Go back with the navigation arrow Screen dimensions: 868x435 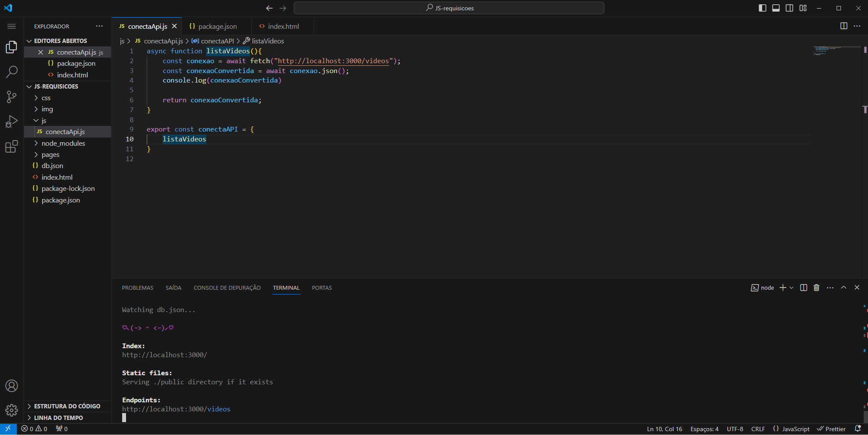(x=269, y=8)
